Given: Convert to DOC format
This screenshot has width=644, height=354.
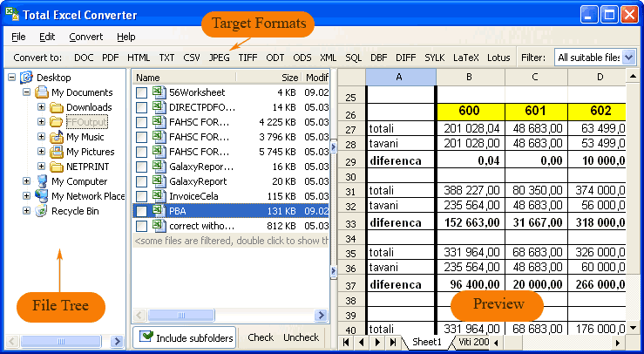Looking at the screenshot, I should [x=84, y=58].
